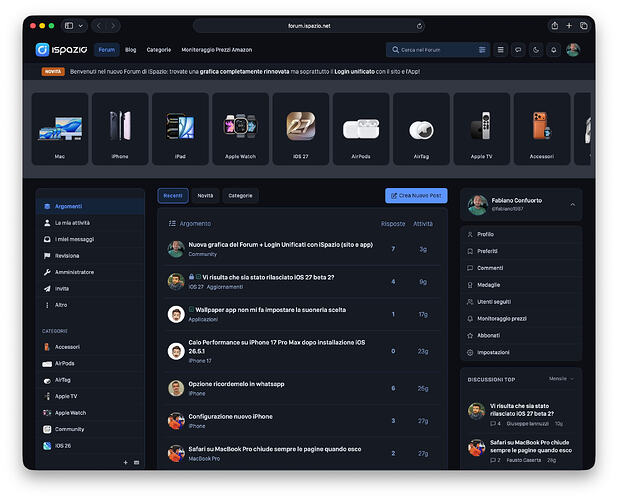Switch to the Categorie tab above topics
Viewport: 617px width, 500px height.
coord(240,196)
